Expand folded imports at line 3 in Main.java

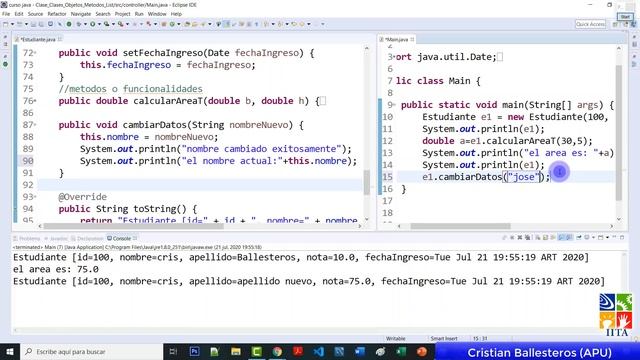coord(394,57)
